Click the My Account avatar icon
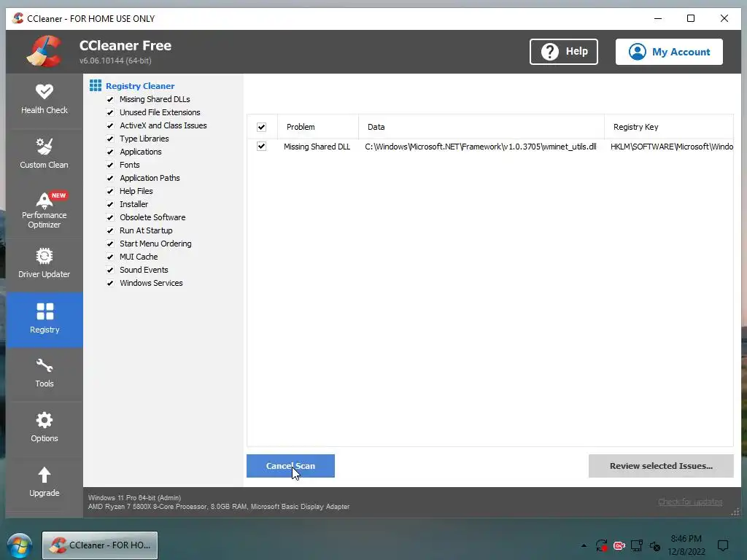 pos(638,52)
